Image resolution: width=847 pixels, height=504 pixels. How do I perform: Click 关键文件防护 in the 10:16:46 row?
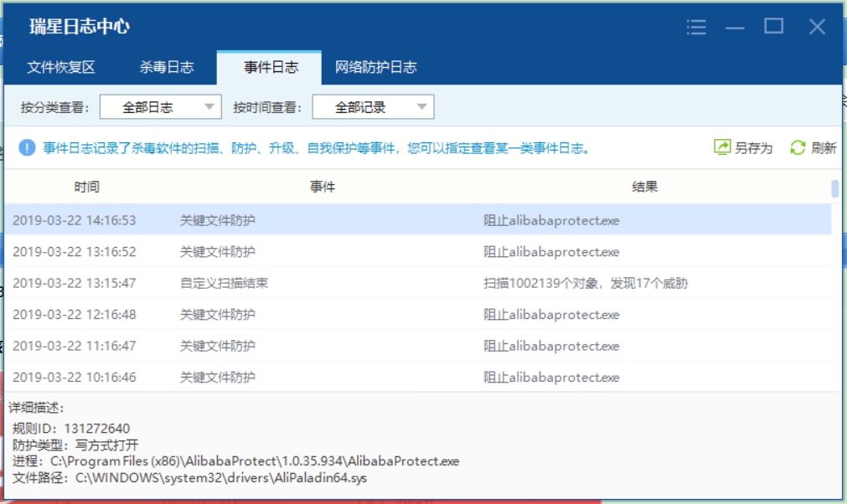point(217,378)
